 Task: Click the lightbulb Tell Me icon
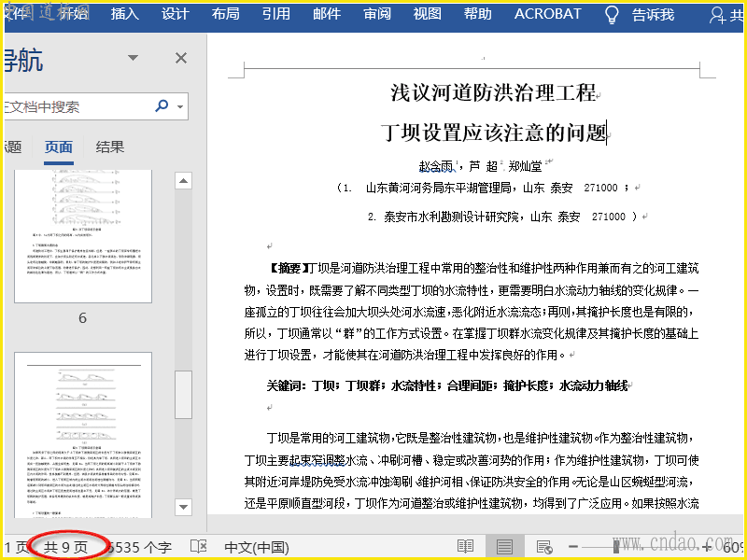(x=612, y=14)
